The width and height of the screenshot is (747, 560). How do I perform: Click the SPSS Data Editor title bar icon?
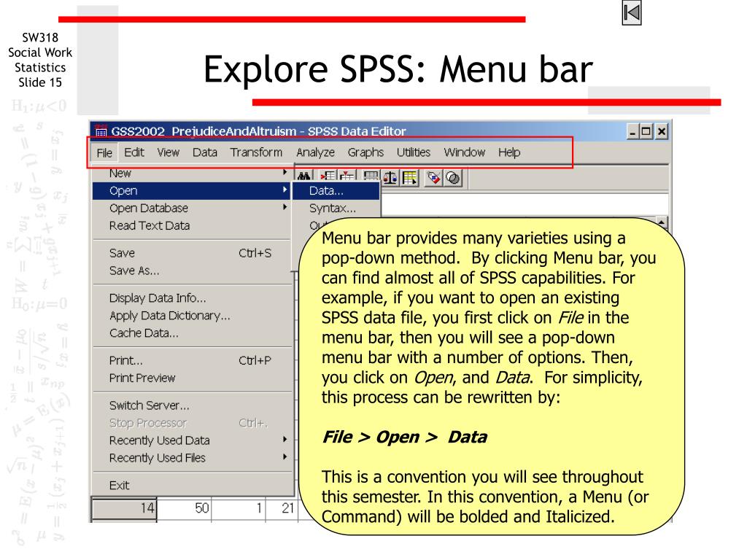click(101, 131)
